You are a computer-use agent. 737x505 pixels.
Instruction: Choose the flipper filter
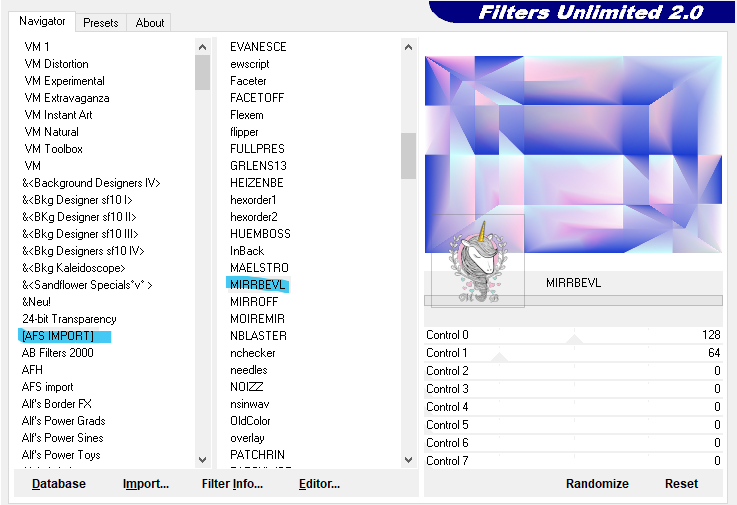[x=244, y=132]
